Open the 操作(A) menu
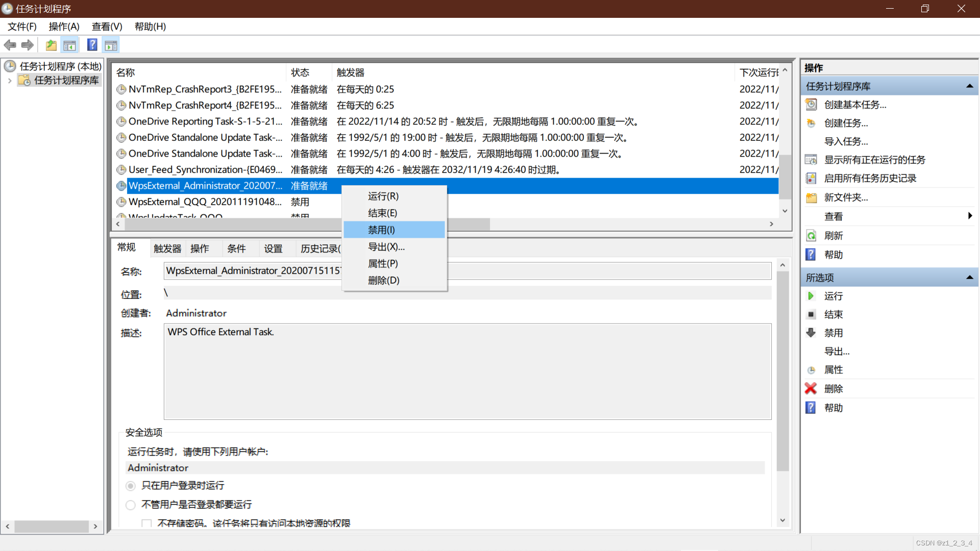980x551 pixels. pyautogui.click(x=64, y=27)
